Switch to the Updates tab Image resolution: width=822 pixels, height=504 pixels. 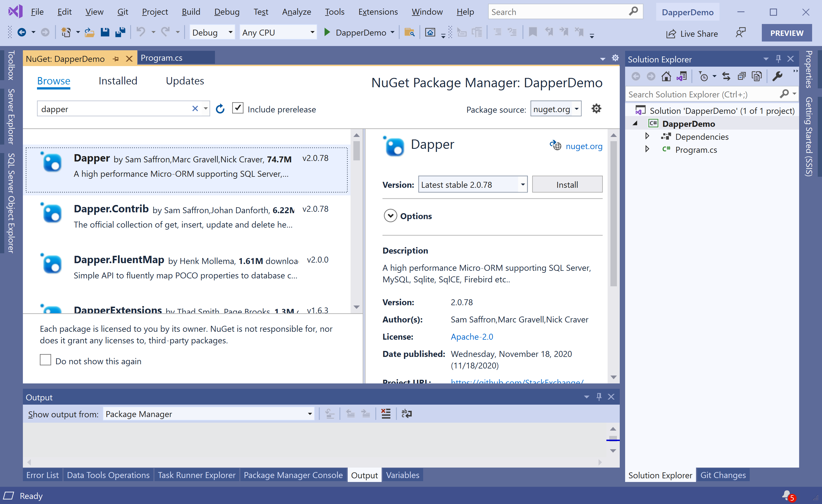[x=185, y=81]
